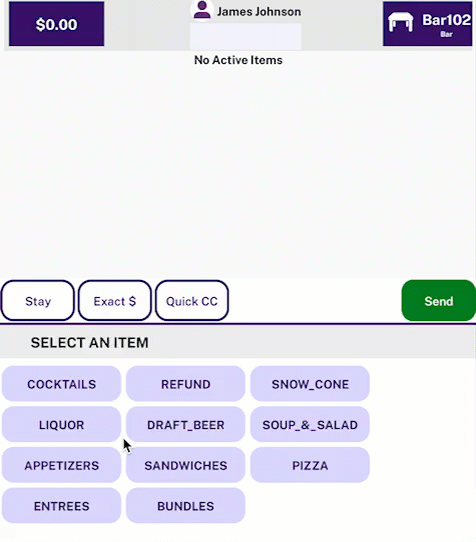Screen dimensions: 476x542
Task: Open the REFUND category
Action: [186, 384]
